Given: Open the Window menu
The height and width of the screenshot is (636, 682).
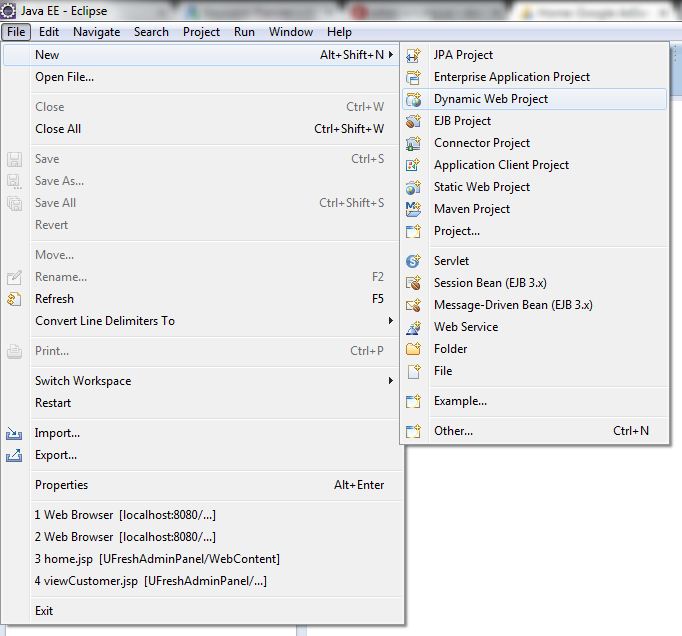Looking at the screenshot, I should (291, 32).
